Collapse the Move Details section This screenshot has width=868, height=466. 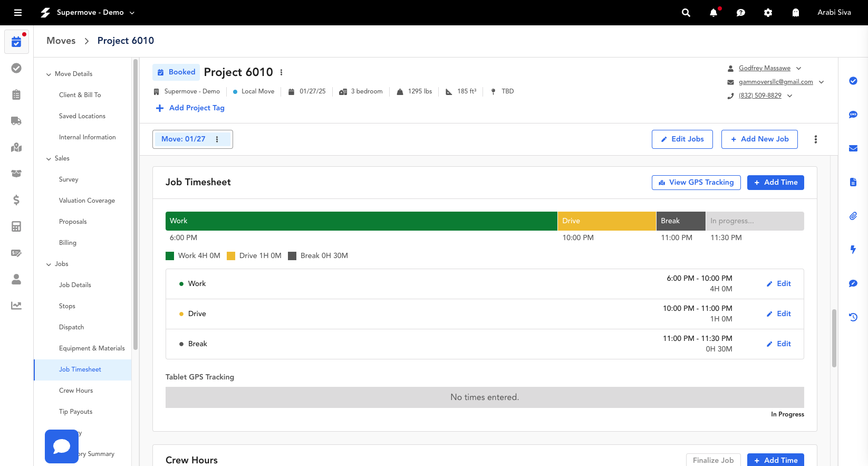[x=49, y=74]
